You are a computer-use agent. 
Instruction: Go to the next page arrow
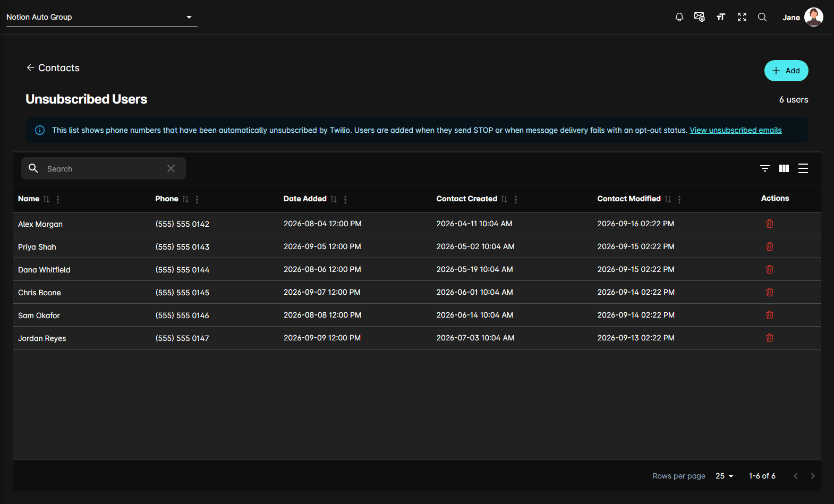[x=812, y=476]
